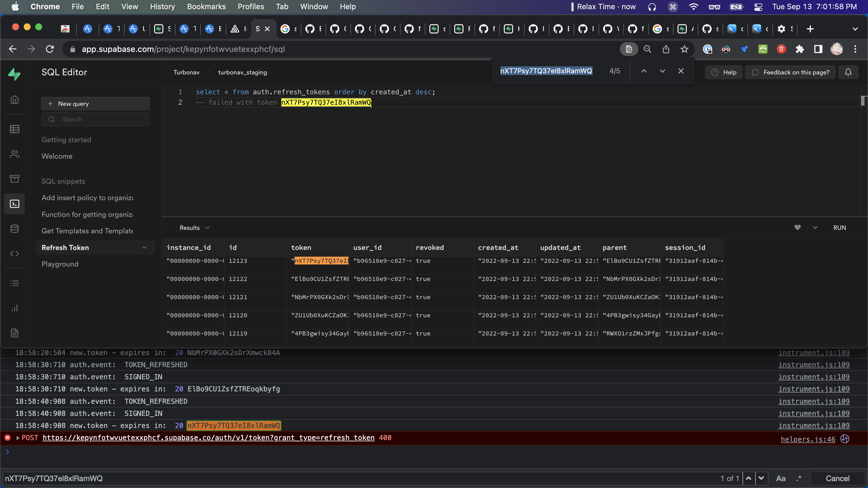The image size is (868, 488).
Task: Click the snippets Search field
Action: (95, 119)
